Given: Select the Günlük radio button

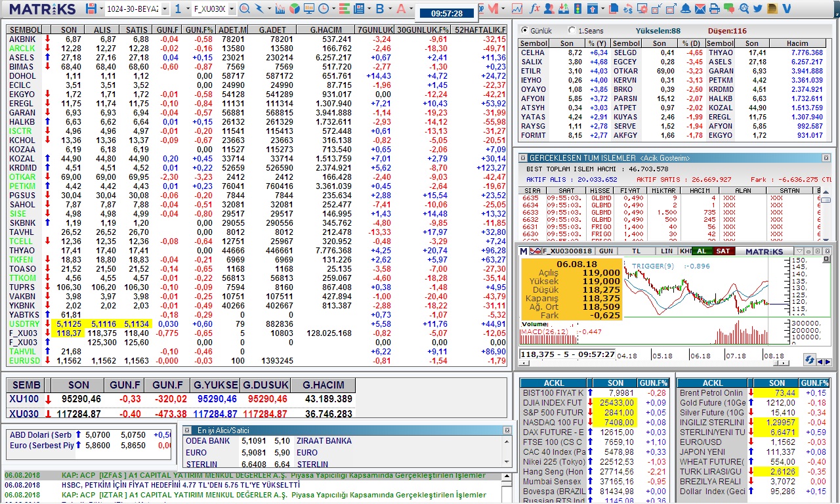Looking at the screenshot, I should (x=524, y=31).
